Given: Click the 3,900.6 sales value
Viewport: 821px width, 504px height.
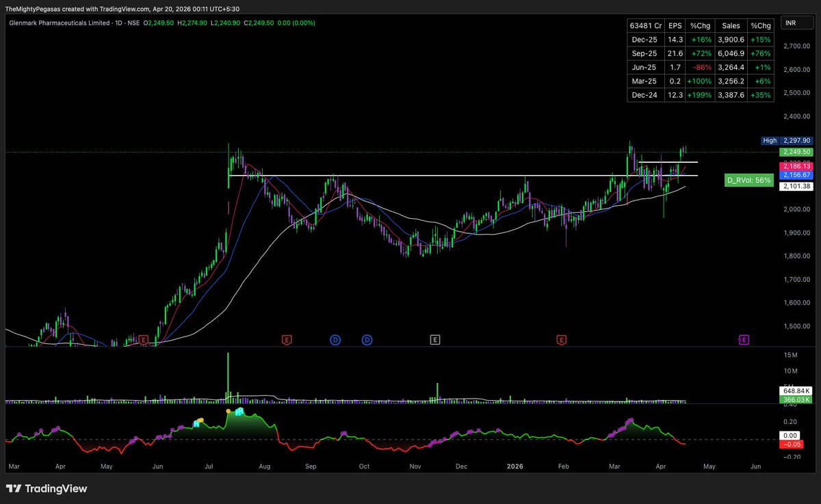Looking at the screenshot, I should pyautogui.click(x=731, y=40).
